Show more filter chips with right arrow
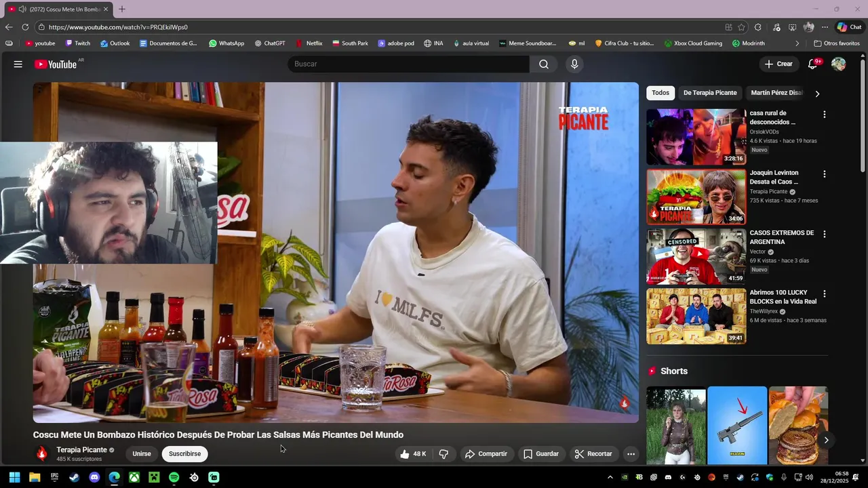This screenshot has height=488, width=868. coord(817,94)
